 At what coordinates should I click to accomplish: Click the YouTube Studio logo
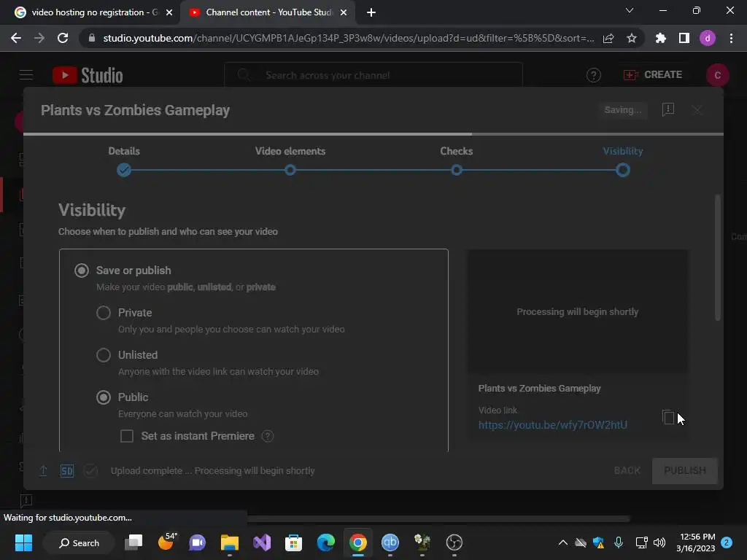[x=88, y=75]
